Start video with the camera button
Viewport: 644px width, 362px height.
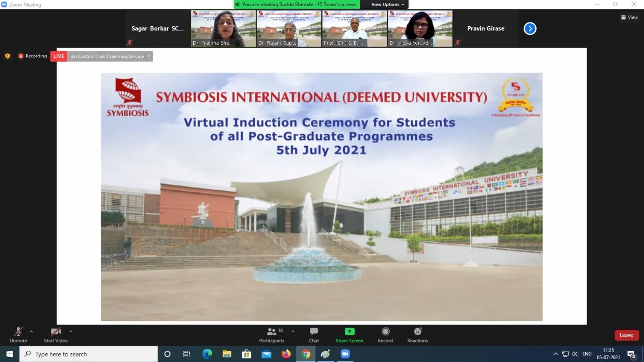(56, 334)
